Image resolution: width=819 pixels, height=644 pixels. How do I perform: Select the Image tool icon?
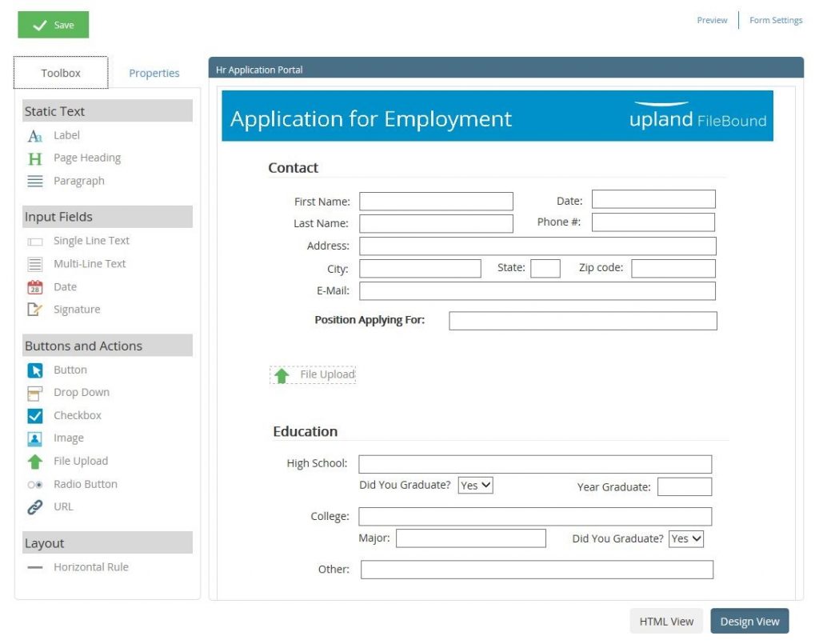click(34, 438)
